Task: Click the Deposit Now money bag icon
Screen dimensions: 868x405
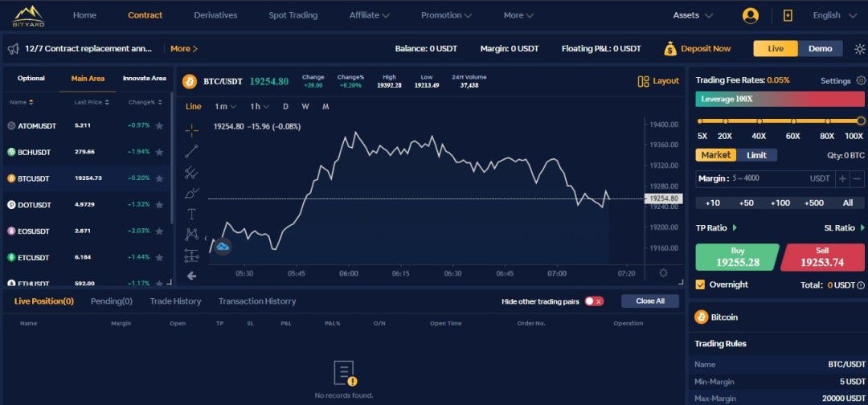Action: (669, 49)
